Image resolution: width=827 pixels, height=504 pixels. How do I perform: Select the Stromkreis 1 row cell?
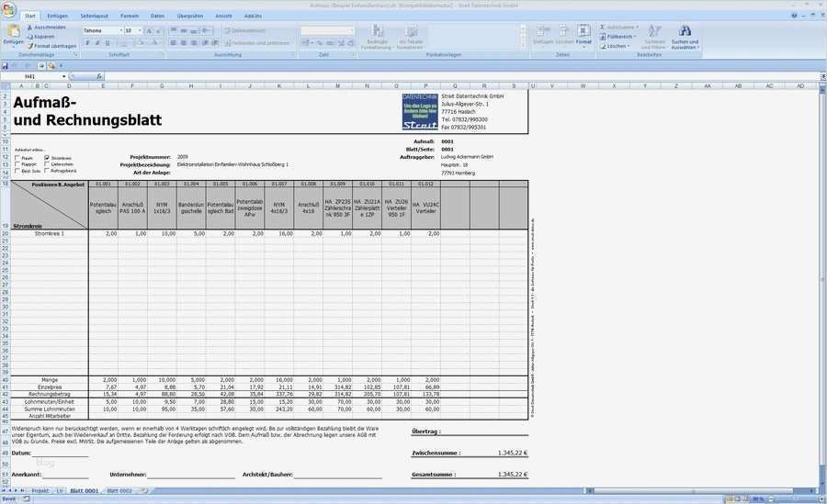(x=50, y=233)
